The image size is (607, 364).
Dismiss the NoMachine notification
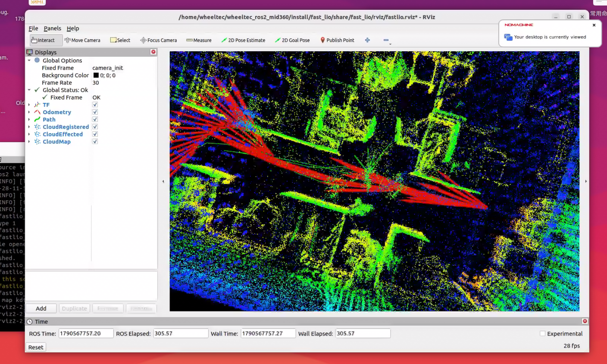pos(594,25)
